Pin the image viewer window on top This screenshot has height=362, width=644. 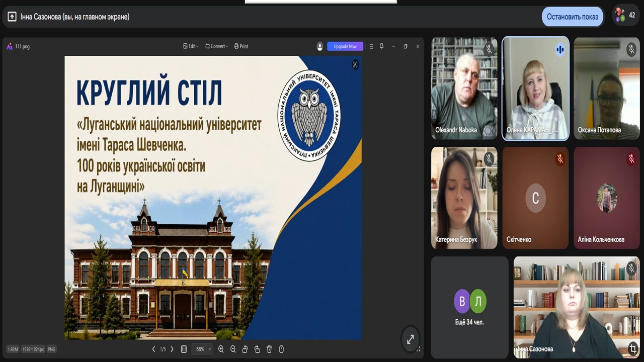click(x=381, y=46)
